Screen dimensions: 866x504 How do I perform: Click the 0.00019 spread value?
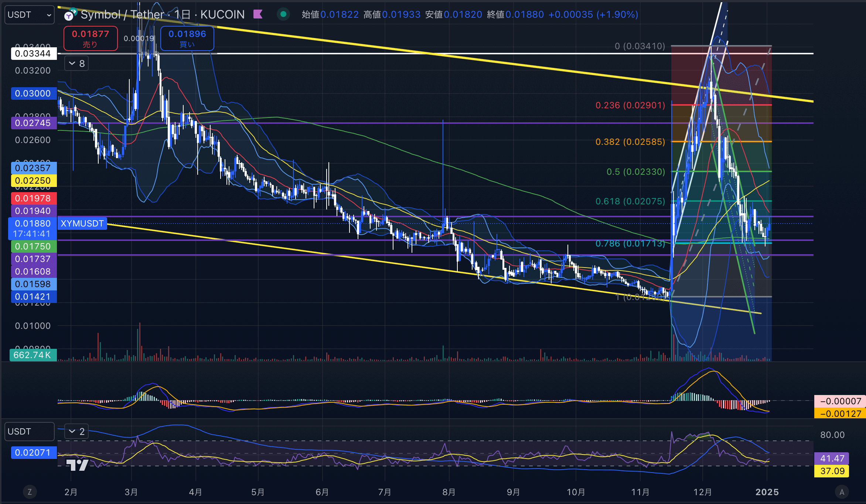point(139,38)
